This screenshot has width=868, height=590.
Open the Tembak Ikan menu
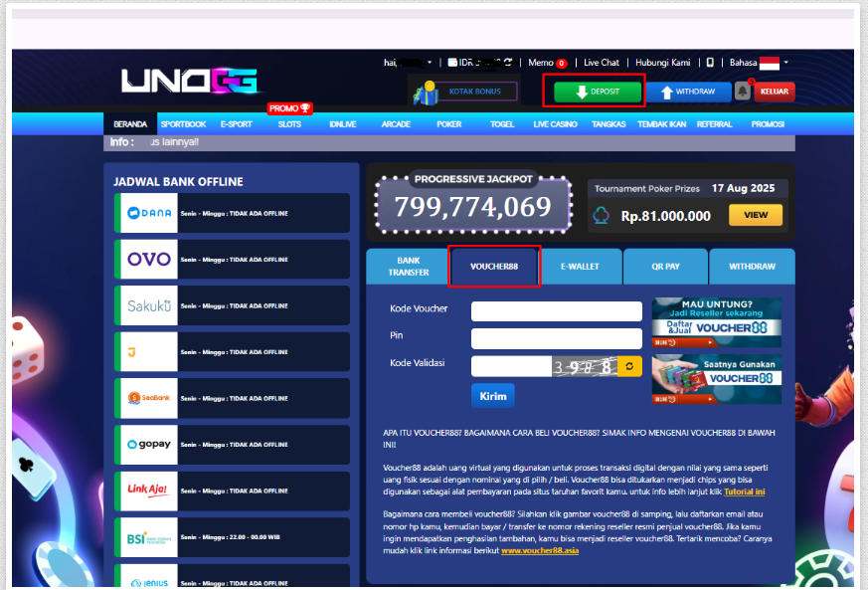[661, 124]
